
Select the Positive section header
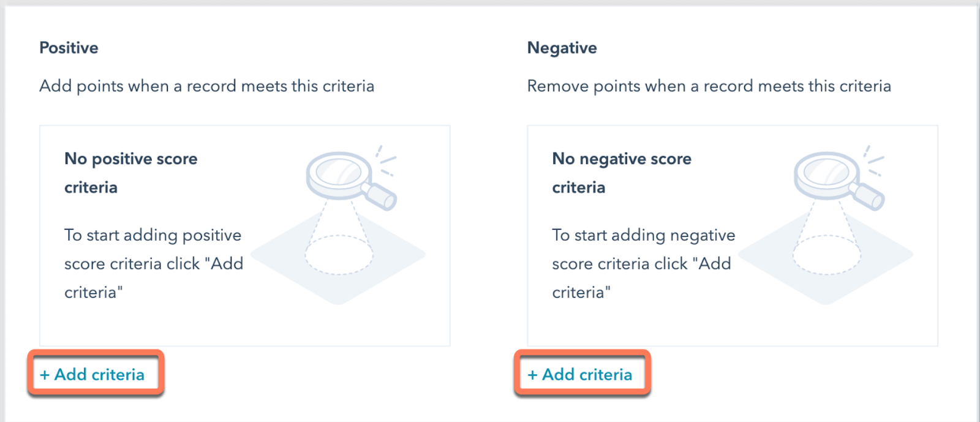point(69,48)
